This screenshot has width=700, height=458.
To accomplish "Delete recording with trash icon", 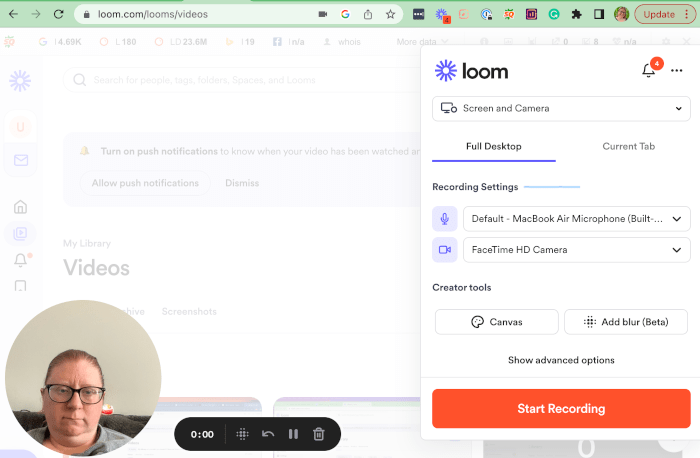I will tap(319, 434).
